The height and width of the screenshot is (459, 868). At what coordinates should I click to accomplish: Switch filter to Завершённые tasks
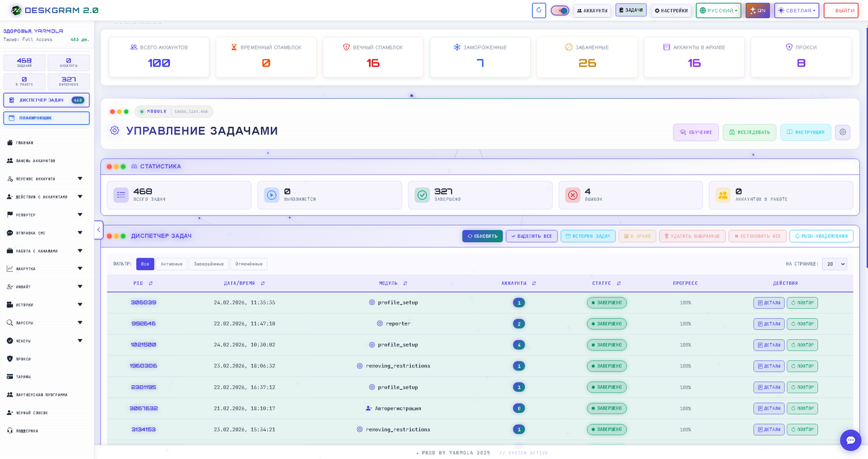209,264
